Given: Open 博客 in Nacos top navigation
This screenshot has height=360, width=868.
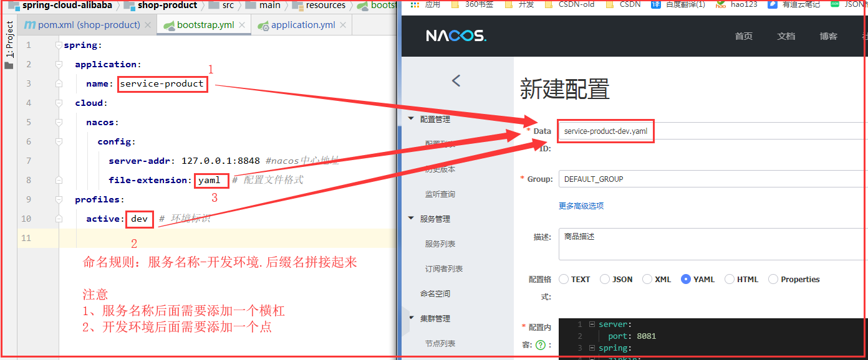Looking at the screenshot, I should pos(828,36).
